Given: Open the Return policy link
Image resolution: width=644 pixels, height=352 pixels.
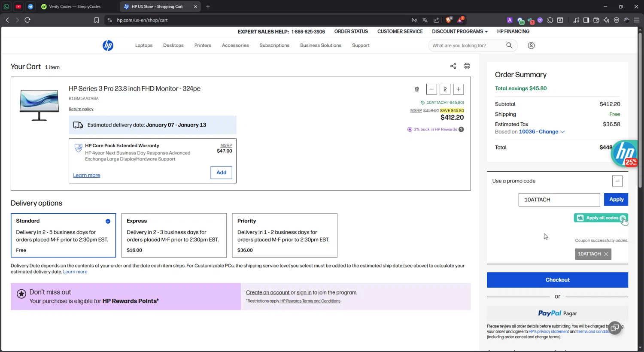Looking at the screenshot, I should [x=81, y=109].
